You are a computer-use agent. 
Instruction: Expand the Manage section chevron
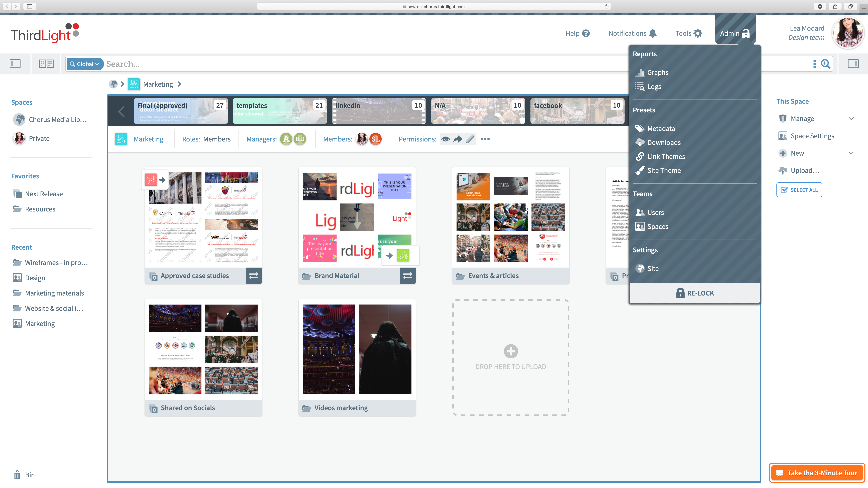coord(851,119)
